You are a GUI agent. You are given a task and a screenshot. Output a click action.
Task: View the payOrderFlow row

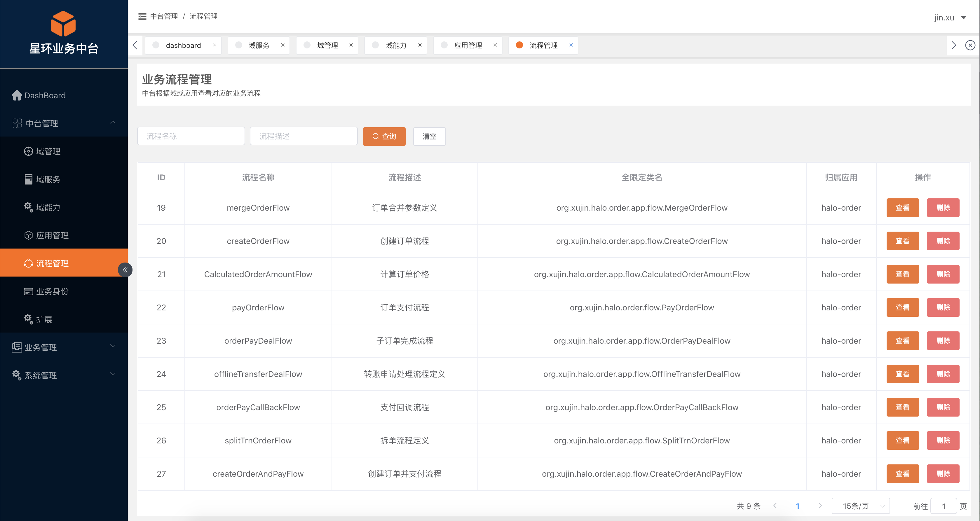coord(902,307)
